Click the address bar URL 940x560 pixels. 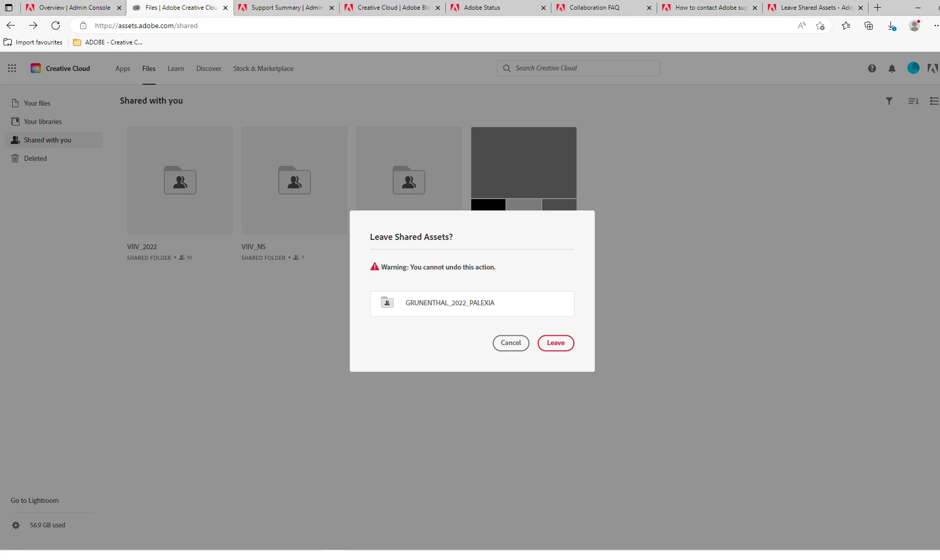point(146,26)
